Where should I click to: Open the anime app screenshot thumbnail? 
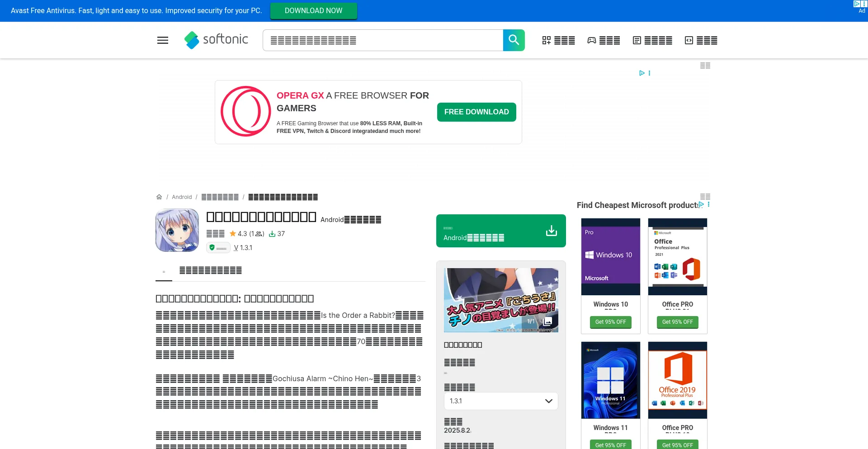click(x=500, y=300)
